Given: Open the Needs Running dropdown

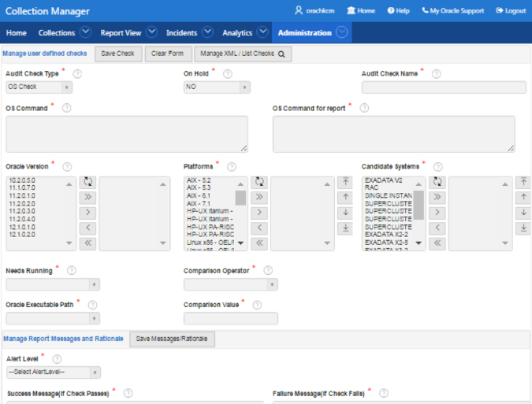Looking at the screenshot, I should [x=53, y=284].
